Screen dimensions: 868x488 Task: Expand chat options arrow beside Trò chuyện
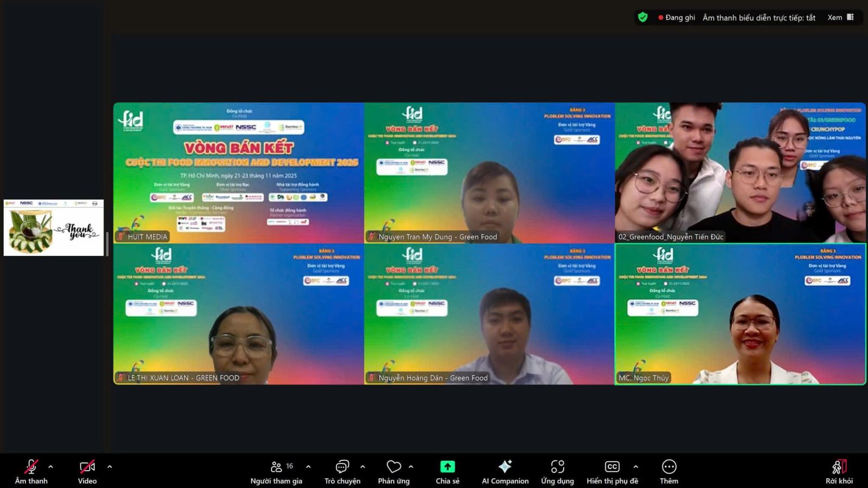click(362, 466)
